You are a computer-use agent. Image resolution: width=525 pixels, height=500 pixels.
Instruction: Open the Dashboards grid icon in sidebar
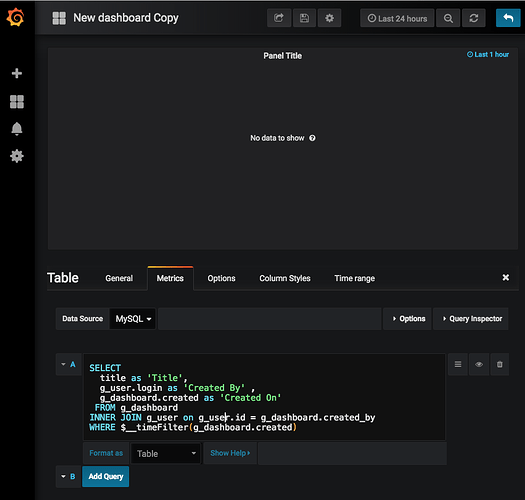[x=17, y=101]
